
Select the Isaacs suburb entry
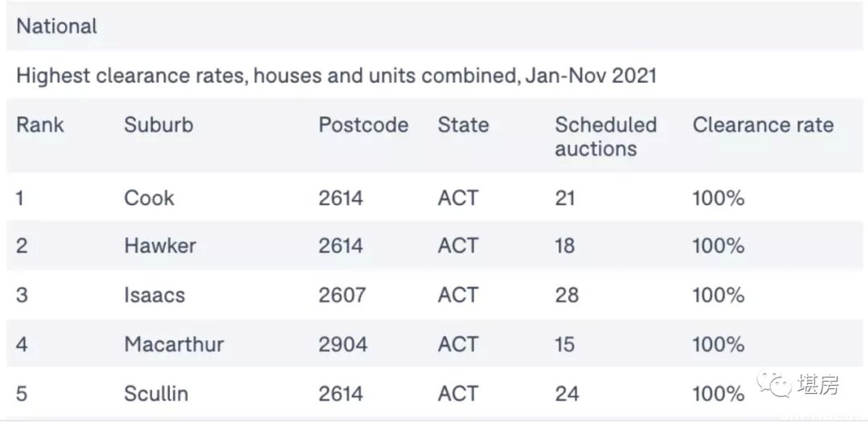coord(154,295)
